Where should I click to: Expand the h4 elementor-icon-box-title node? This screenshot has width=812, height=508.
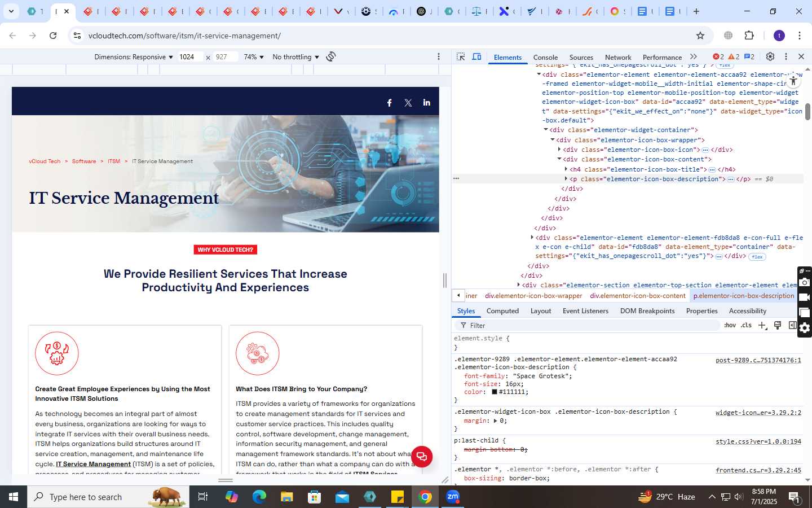566,169
